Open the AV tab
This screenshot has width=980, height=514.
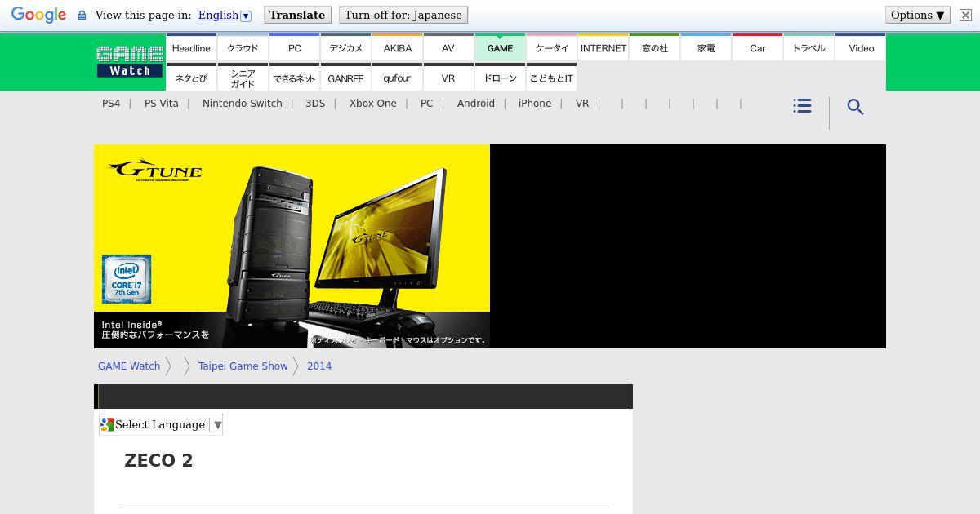(x=448, y=47)
